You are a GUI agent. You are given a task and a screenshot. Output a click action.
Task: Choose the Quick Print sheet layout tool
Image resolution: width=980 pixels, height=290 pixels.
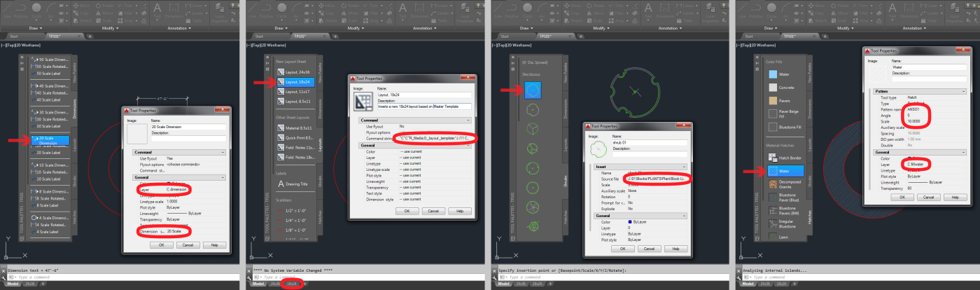point(297,137)
